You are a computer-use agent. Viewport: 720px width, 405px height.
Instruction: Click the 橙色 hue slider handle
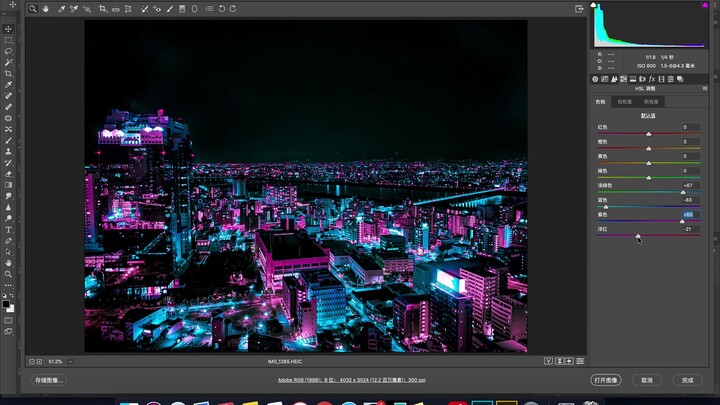click(649, 148)
